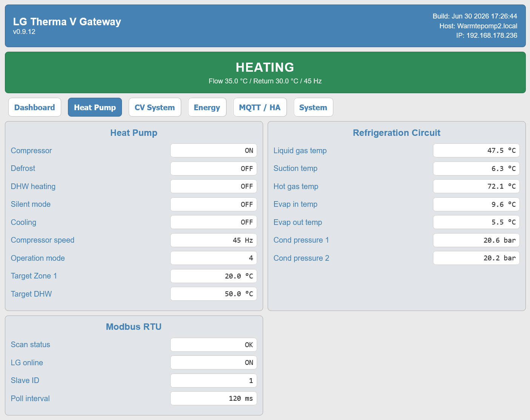The image size is (530, 420).
Task: Click the Hot gas temp value field
Action: point(476,186)
